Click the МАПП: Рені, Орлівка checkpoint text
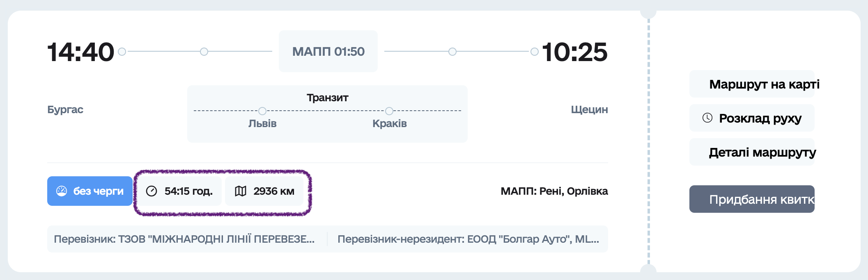868x280 pixels. (554, 191)
